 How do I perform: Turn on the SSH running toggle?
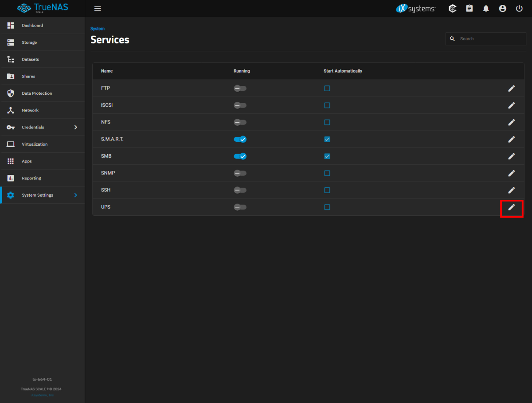(240, 190)
